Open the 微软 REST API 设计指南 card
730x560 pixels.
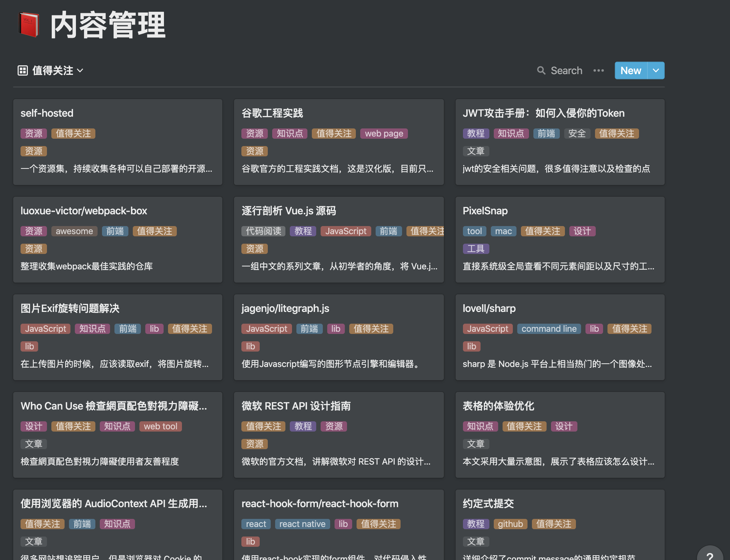coord(296,406)
